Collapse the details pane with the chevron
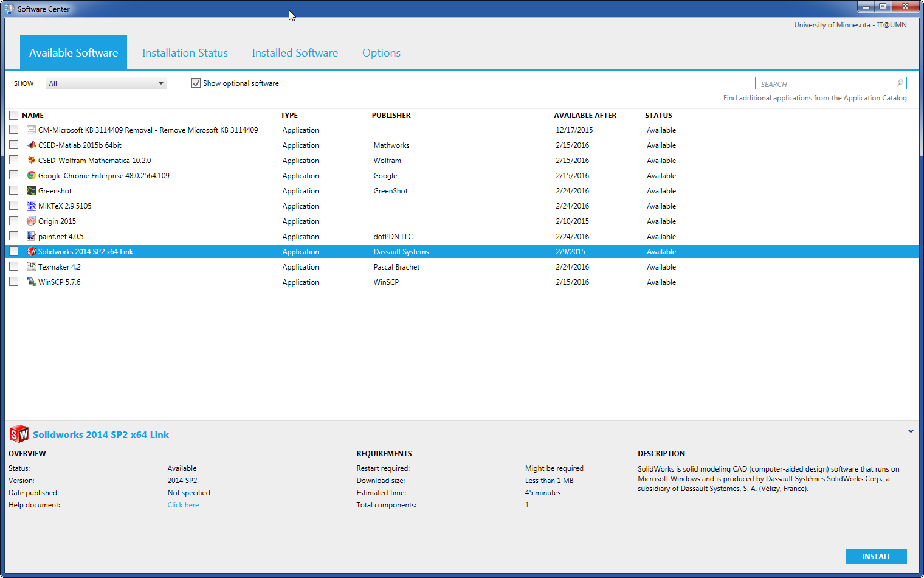This screenshot has height=578, width=924. point(911,431)
